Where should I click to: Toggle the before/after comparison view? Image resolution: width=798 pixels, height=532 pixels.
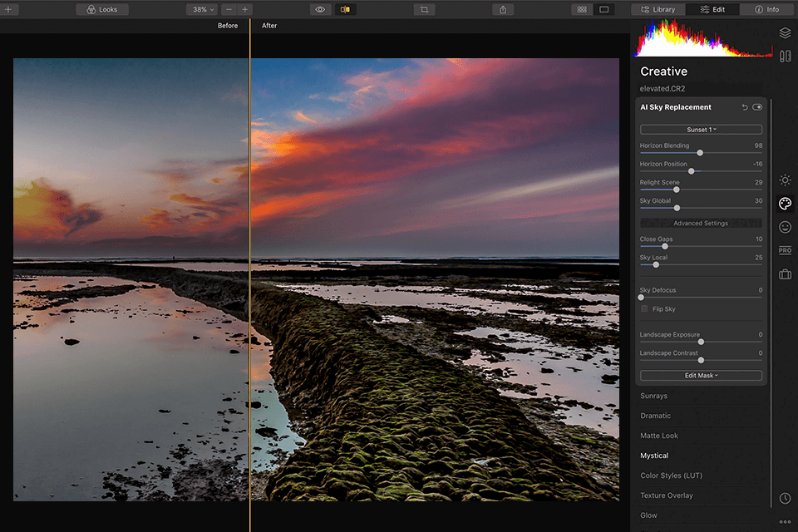343,9
